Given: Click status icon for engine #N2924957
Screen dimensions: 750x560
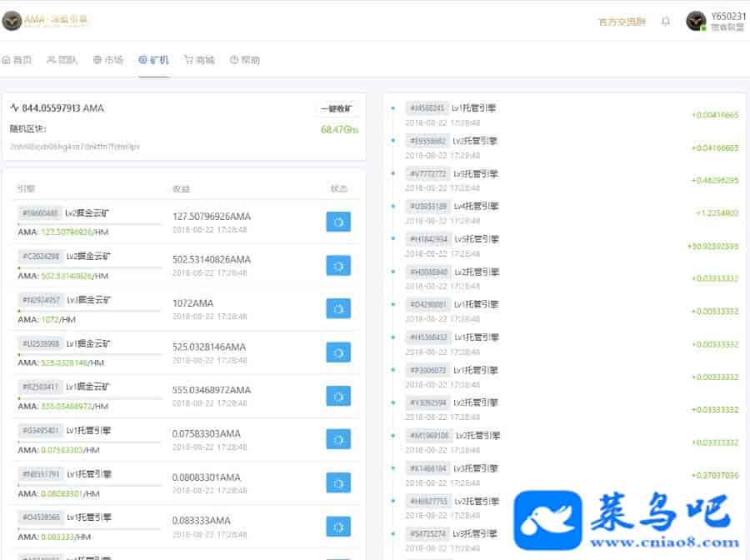Looking at the screenshot, I should click(x=337, y=309).
